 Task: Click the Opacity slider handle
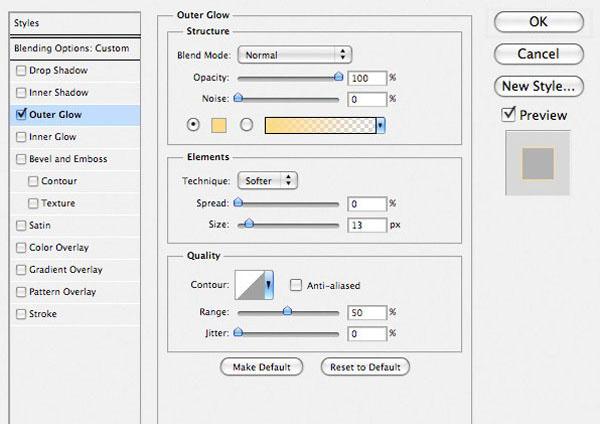338,77
